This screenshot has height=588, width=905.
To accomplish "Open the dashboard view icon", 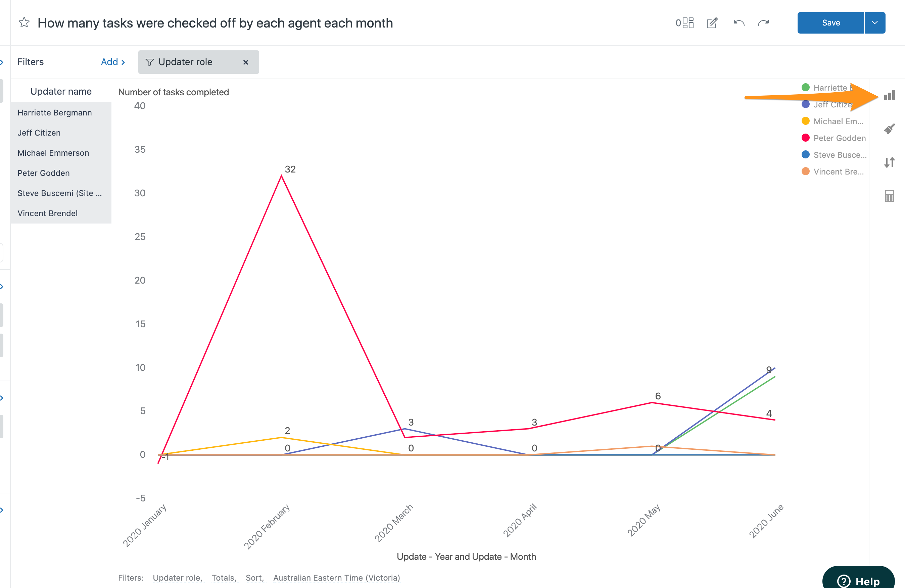I will pyautogui.click(x=684, y=23).
